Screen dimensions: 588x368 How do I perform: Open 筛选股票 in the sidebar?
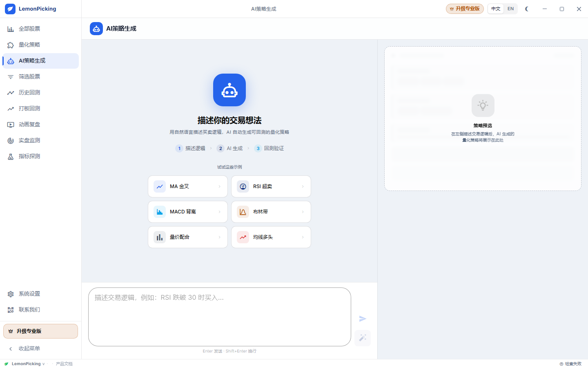tap(40, 77)
